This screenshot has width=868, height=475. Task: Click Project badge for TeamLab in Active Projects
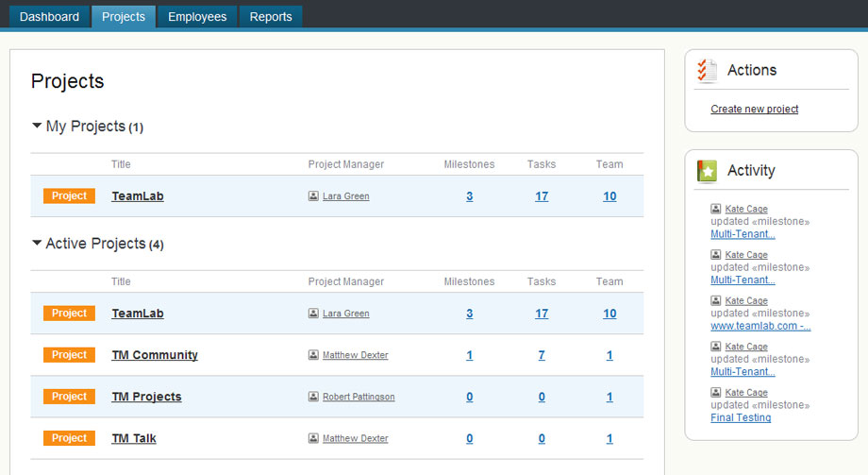(x=69, y=314)
